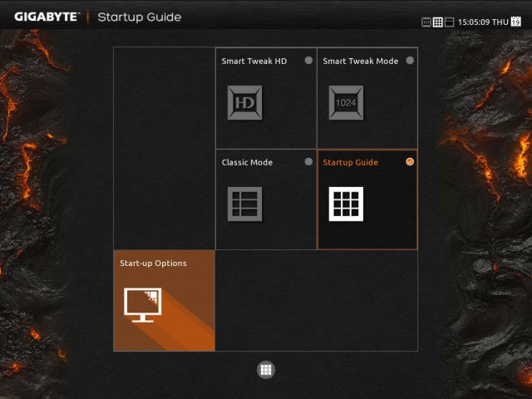The width and height of the screenshot is (532, 399).
Task: Select the Classic Mode radio indicator
Action: pyautogui.click(x=308, y=162)
